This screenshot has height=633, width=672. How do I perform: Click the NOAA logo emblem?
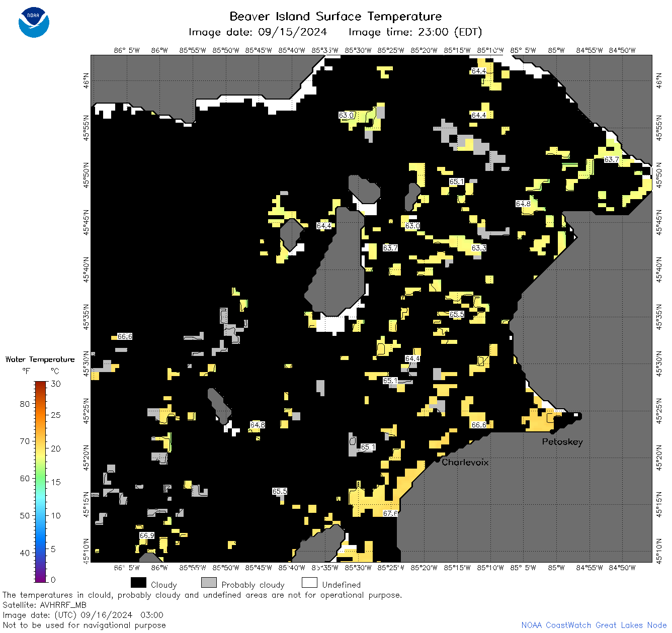point(34,22)
